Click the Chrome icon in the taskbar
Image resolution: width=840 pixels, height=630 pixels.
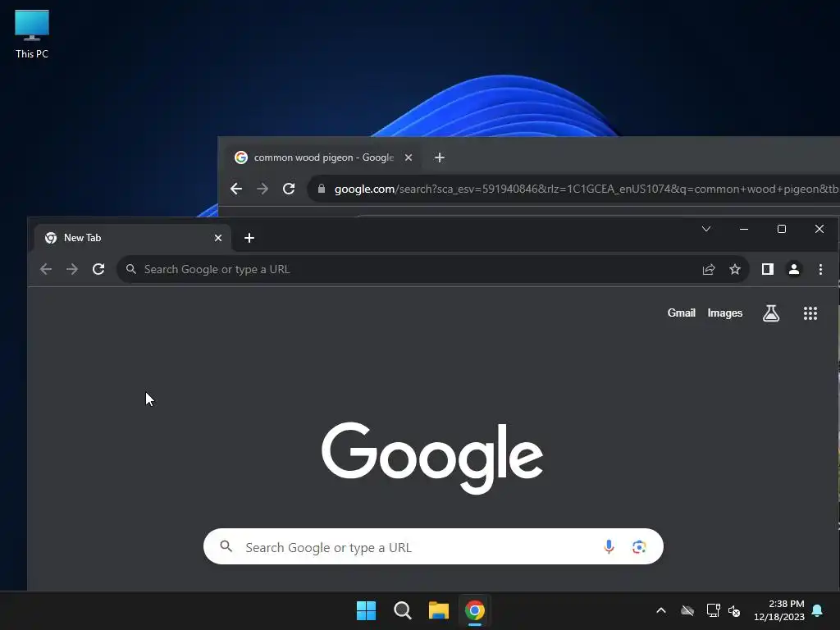tap(475, 610)
